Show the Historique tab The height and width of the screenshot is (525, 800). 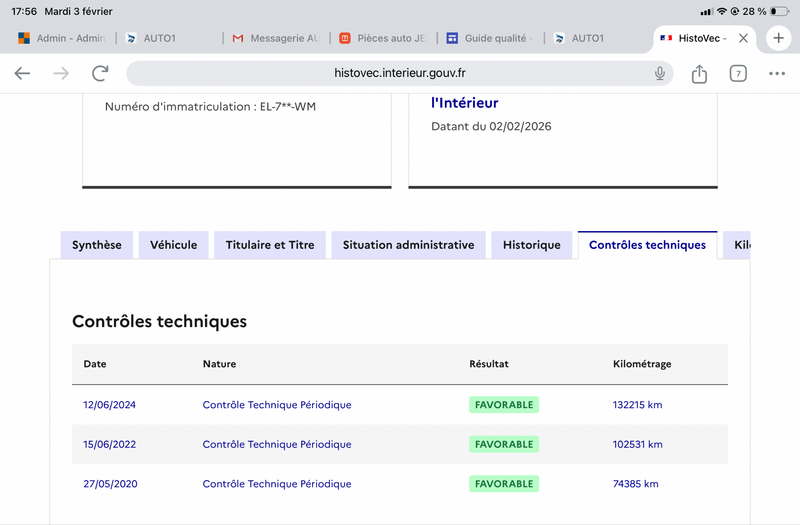532,245
